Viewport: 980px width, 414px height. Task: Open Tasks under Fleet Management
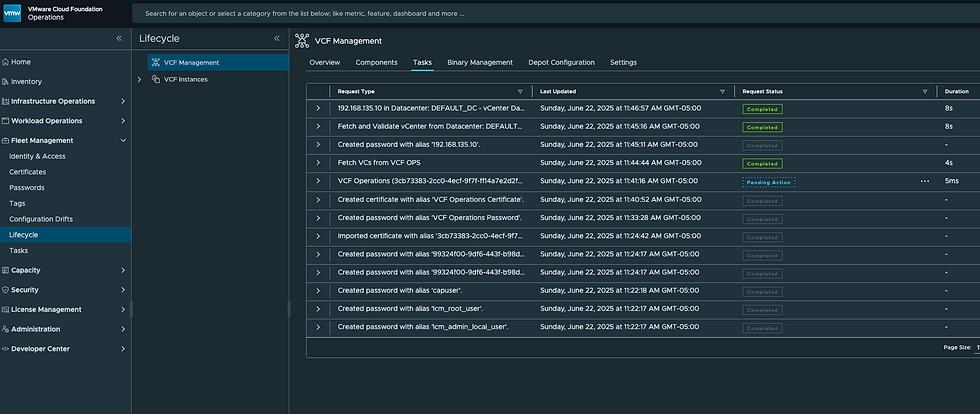[x=18, y=251]
